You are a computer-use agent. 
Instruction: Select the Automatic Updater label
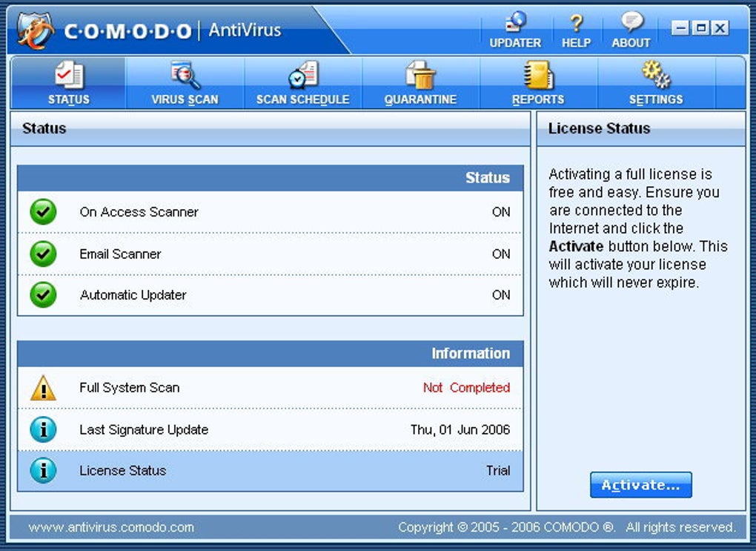pyautogui.click(x=133, y=295)
